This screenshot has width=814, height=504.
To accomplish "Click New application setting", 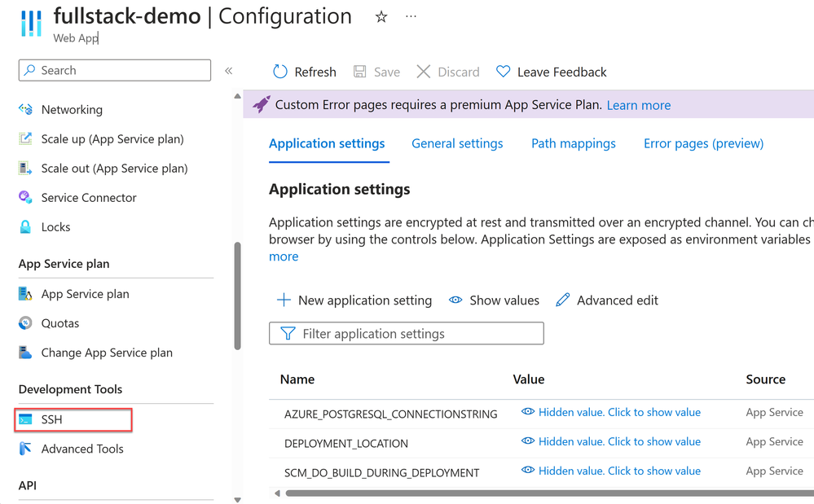I will pyautogui.click(x=365, y=300).
